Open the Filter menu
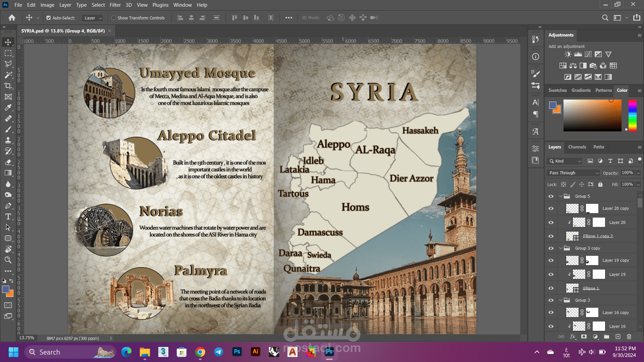 (x=115, y=5)
